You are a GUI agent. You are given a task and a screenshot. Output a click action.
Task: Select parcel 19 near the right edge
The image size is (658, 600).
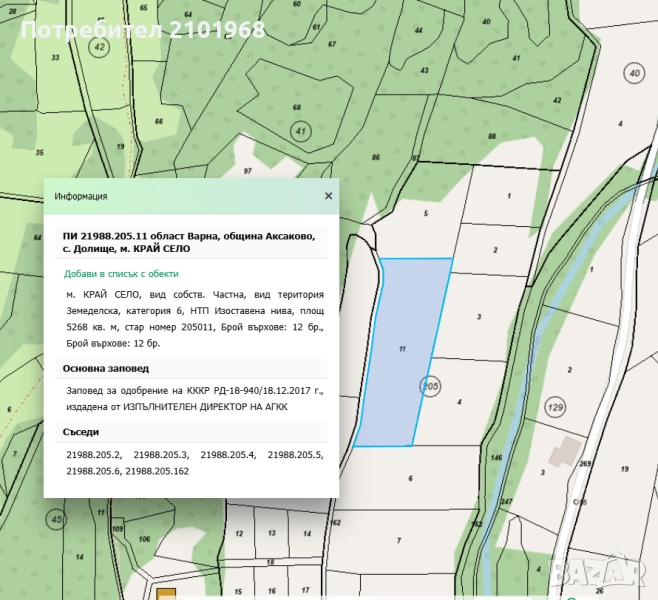[624, 468]
